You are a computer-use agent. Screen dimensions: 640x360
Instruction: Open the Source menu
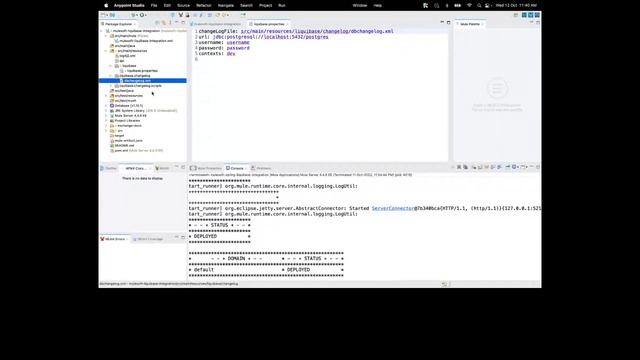[x=183, y=6]
